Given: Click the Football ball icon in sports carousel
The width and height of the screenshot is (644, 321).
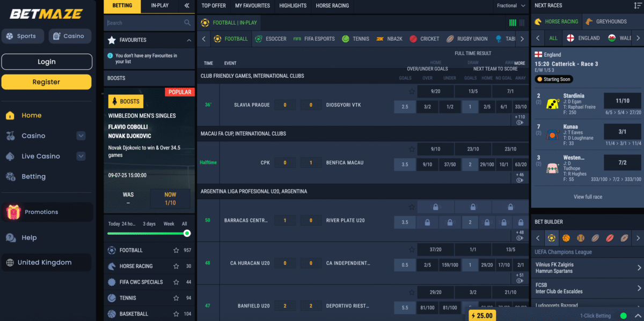Looking at the screenshot, I should pyautogui.click(x=217, y=39).
